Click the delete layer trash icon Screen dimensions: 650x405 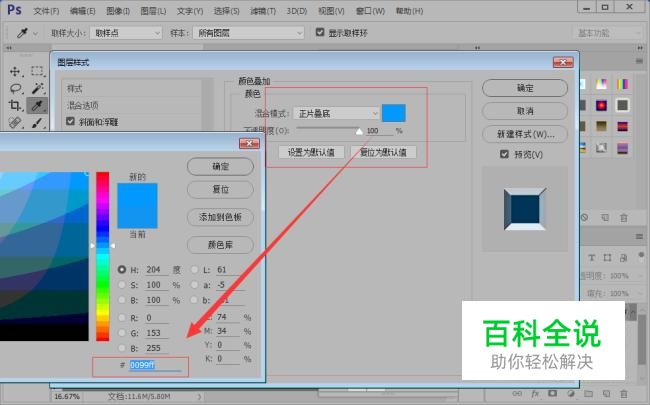(623, 393)
